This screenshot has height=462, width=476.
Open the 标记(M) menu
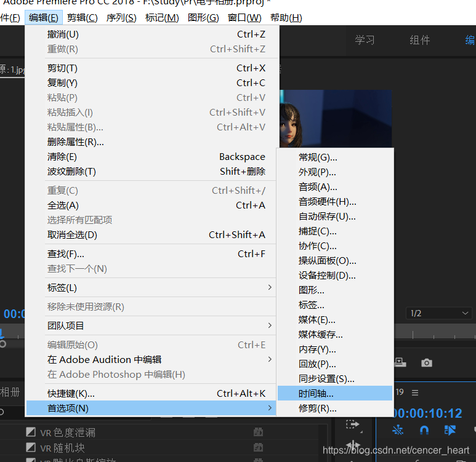click(162, 18)
